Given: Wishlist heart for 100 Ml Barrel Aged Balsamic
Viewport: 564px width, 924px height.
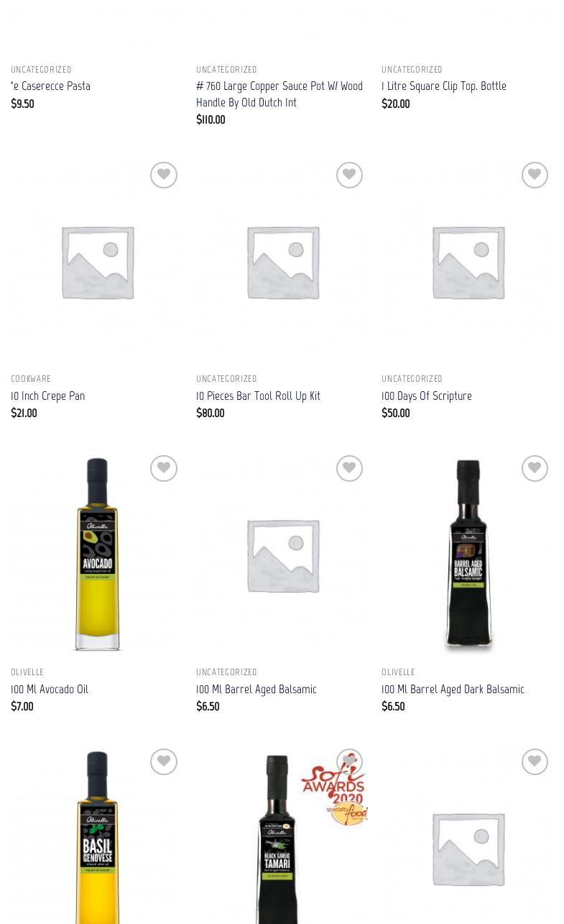Looking at the screenshot, I should (x=349, y=468).
